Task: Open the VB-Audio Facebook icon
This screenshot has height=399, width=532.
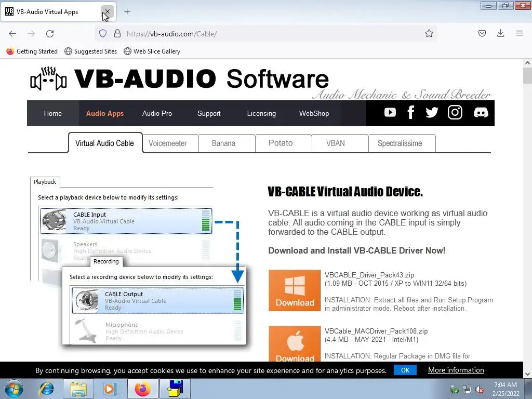Action: pyautogui.click(x=411, y=112)
